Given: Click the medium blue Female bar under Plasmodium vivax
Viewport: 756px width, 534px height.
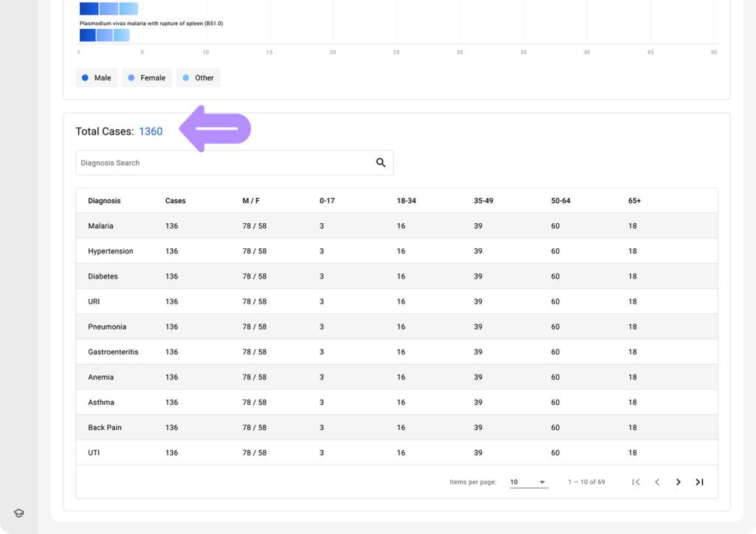Looking at the screenshot, I should [x=105, y=35].
